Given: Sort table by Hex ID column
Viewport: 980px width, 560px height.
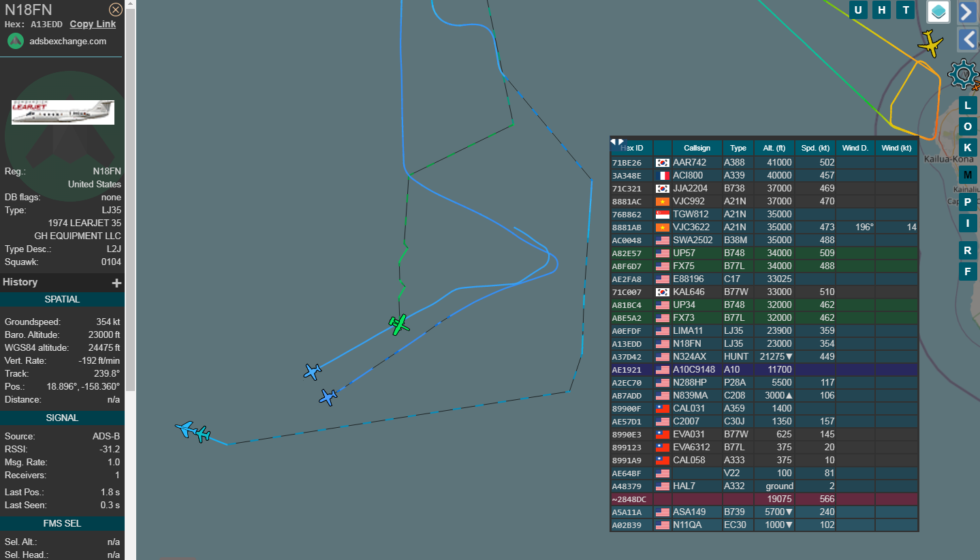Looking at the screenshot, I should point(631,148).
